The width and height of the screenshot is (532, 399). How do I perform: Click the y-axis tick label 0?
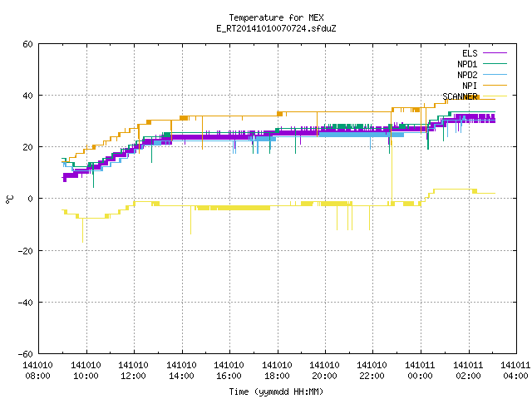click(x=31, y=199)
